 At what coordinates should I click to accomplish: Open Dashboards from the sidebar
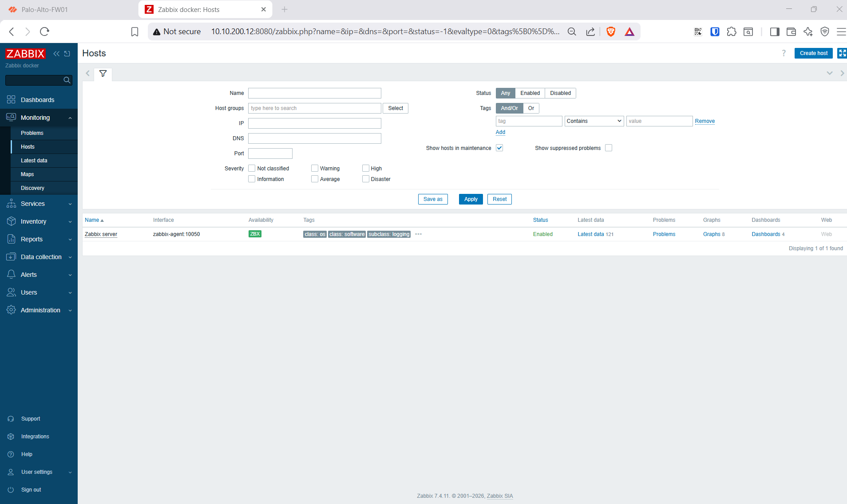39,100
